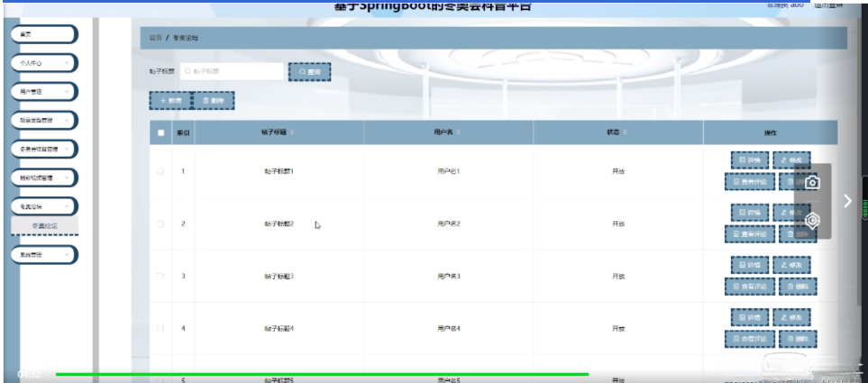Viewport: 868px width, 383px height.
Task: Open 详情 for row 帖子标题2
Action: tap(750, 213)
